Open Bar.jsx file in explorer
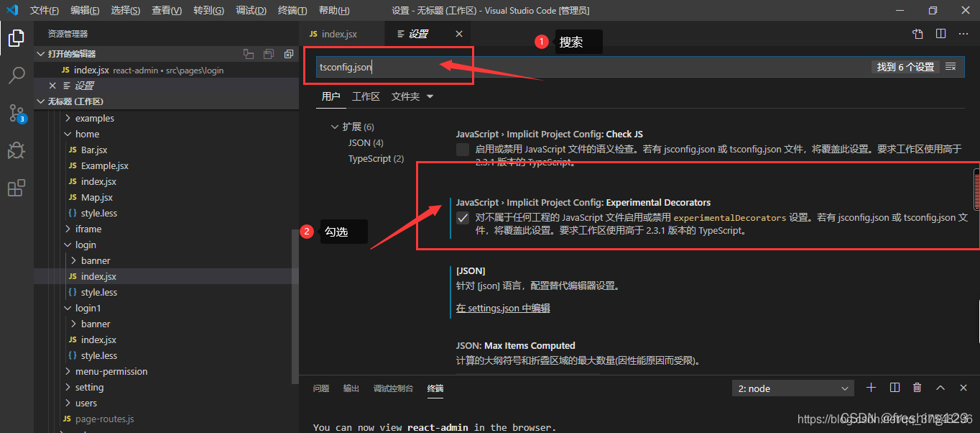 coord(94,150)
